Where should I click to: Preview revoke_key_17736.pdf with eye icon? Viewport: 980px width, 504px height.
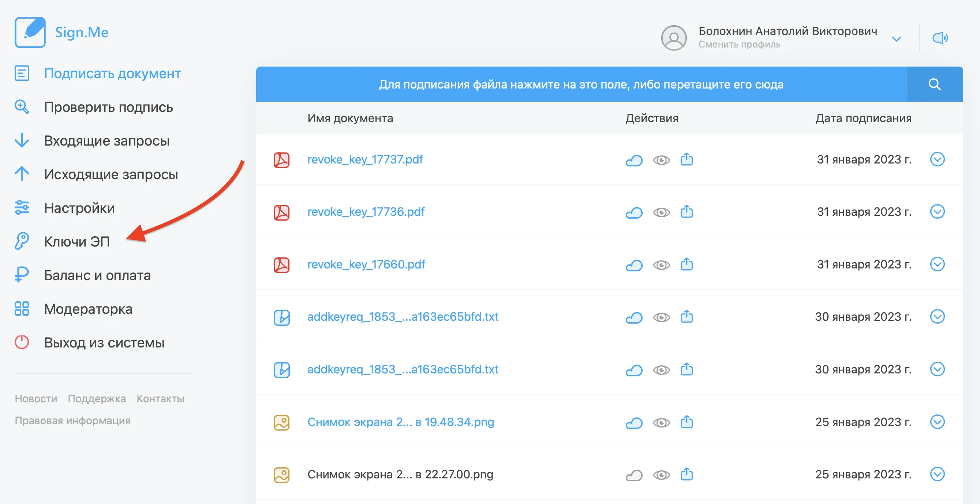tap(661, 212)
